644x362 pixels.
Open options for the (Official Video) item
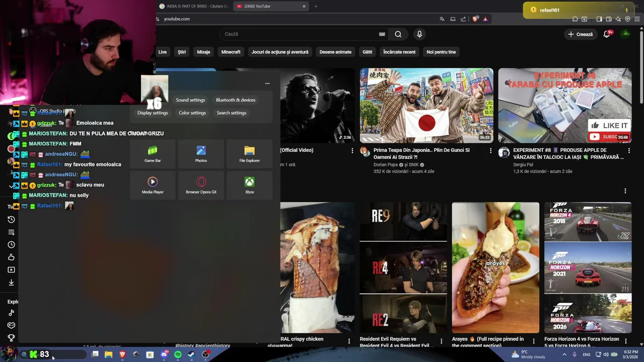[x=352, y=150]
